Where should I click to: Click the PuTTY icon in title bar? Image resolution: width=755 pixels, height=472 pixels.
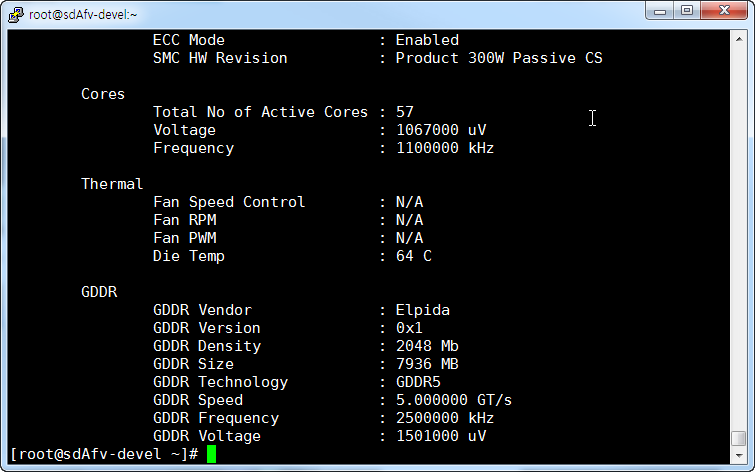click(16, 14)
